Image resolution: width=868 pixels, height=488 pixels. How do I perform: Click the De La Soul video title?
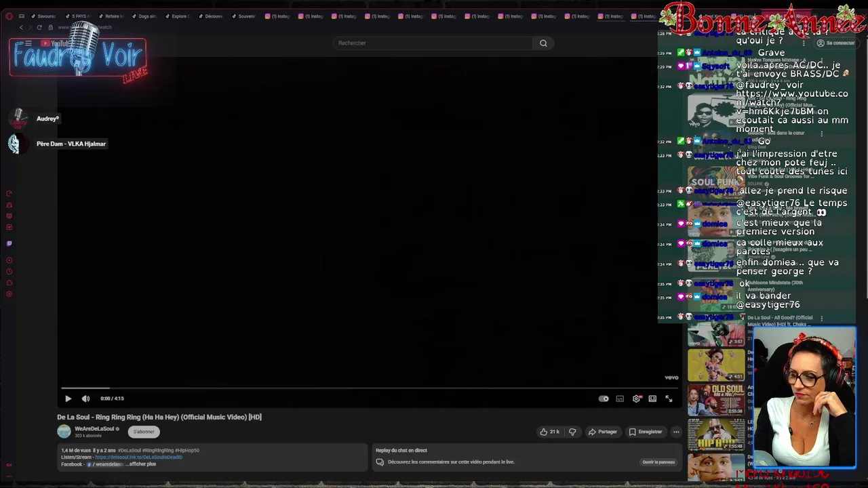point(159,417)
